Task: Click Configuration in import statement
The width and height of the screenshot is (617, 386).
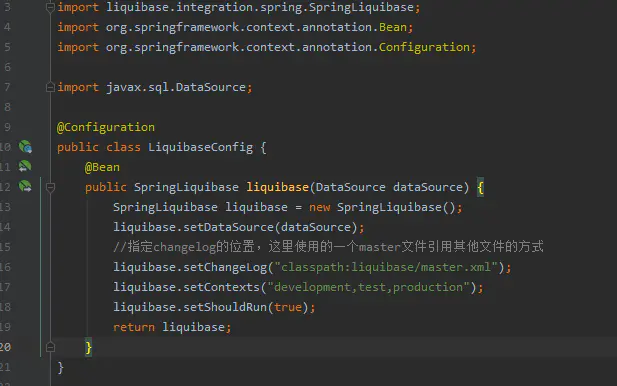Action: pyautogui.click(x=424, y=47)
